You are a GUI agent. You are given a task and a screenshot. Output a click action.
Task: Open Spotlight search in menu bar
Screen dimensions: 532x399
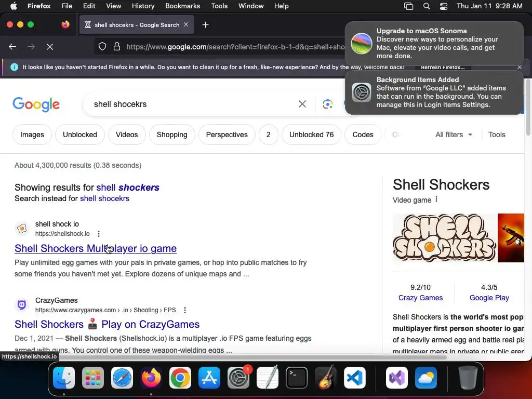pos(427,6)
